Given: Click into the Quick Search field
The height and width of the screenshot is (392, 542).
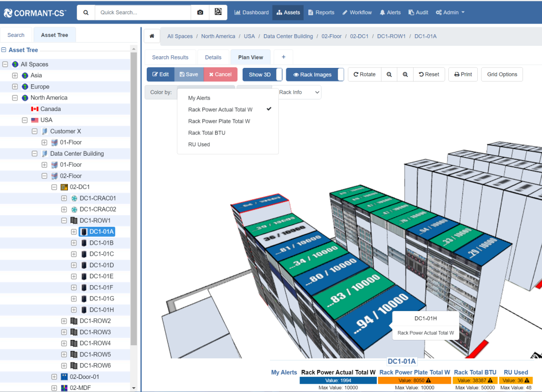Looking at the screenshot, I should 143,13.
